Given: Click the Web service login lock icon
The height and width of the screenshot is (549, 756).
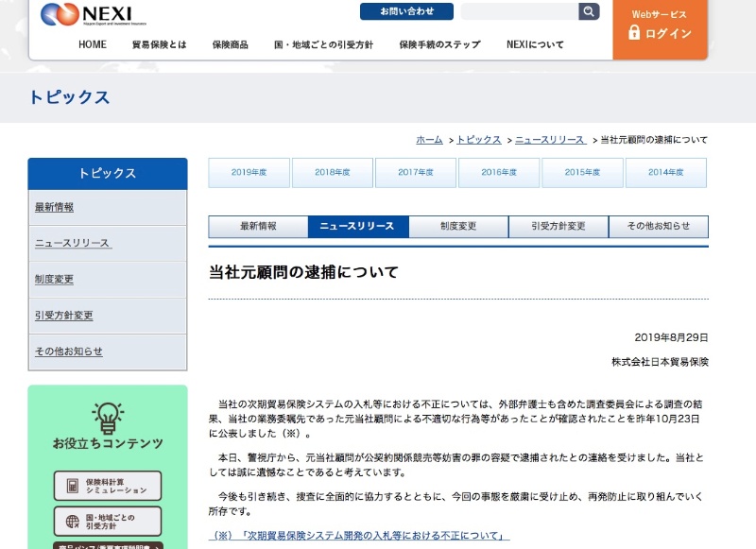Looking at the screenshot, I should click(634, 33).
